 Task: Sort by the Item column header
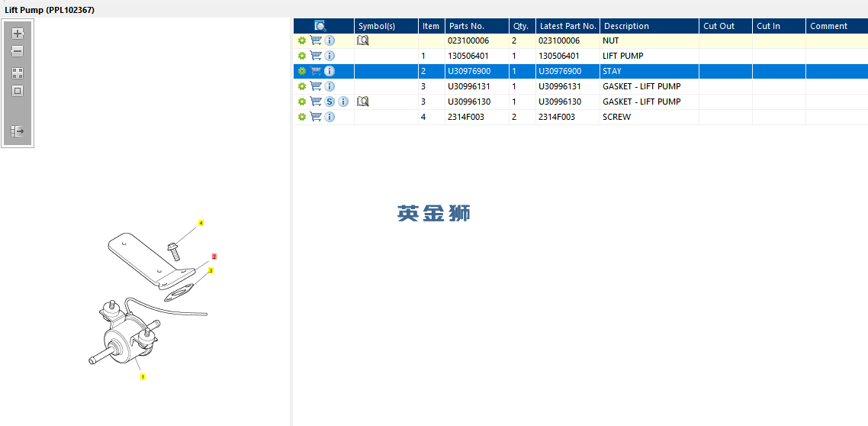click(432, 26)
